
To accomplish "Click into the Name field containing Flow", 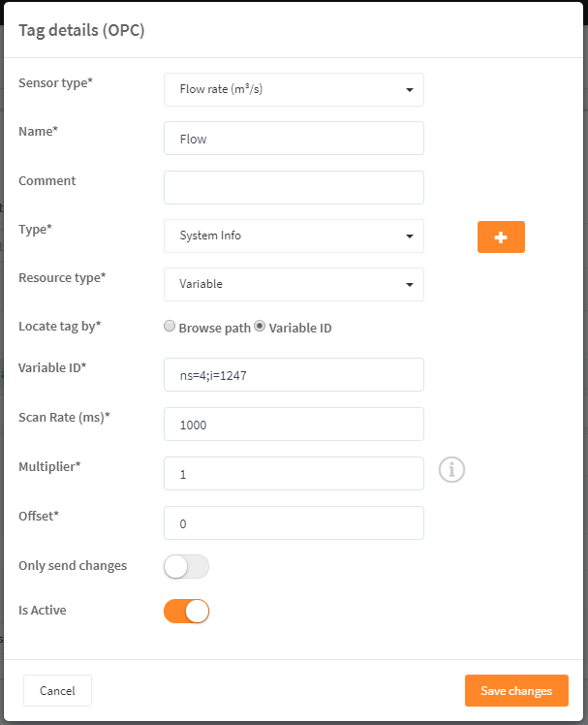I will click(294, 139).
